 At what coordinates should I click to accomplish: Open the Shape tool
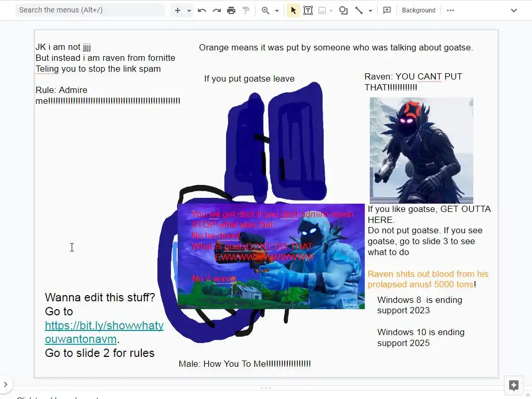(x=343, y=10)
